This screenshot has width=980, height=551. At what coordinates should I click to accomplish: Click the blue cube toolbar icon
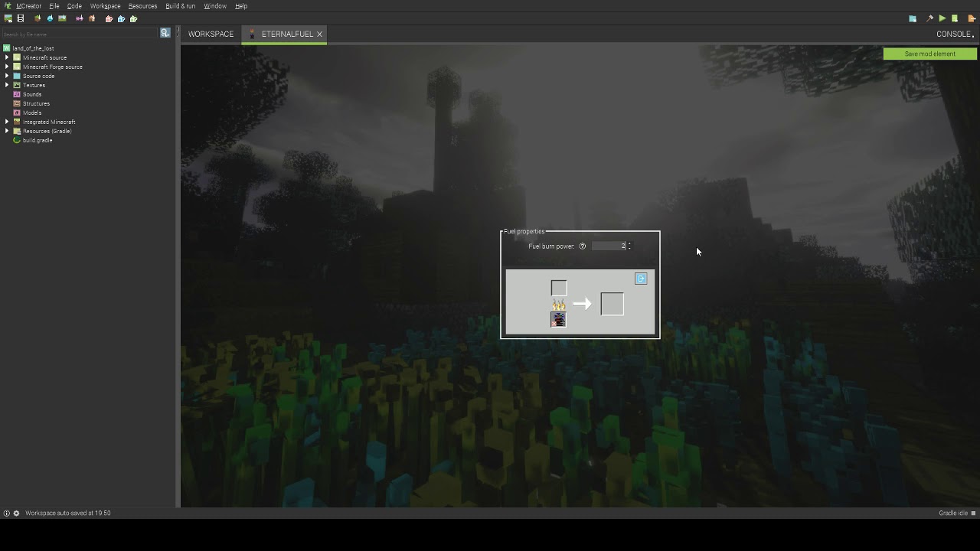click(x=121, y=18)
